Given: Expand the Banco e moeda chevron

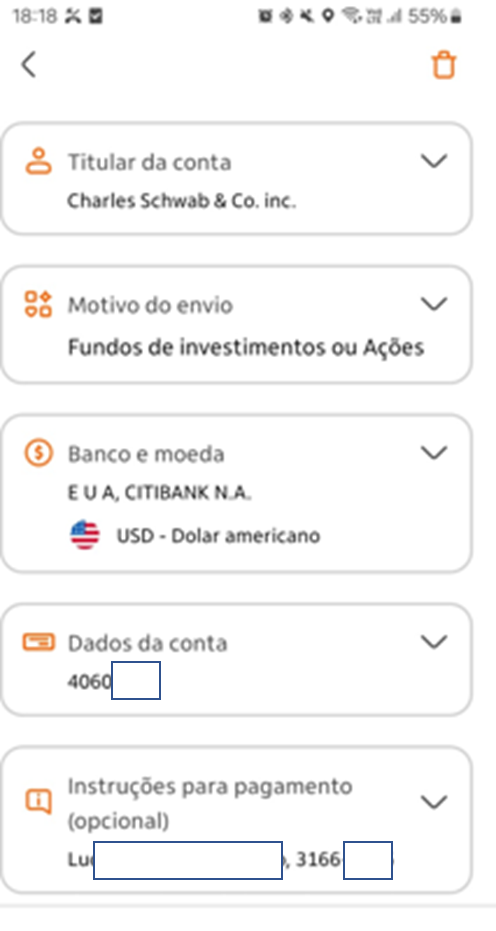Looking at the screenshot, I should tap(434, 453).
